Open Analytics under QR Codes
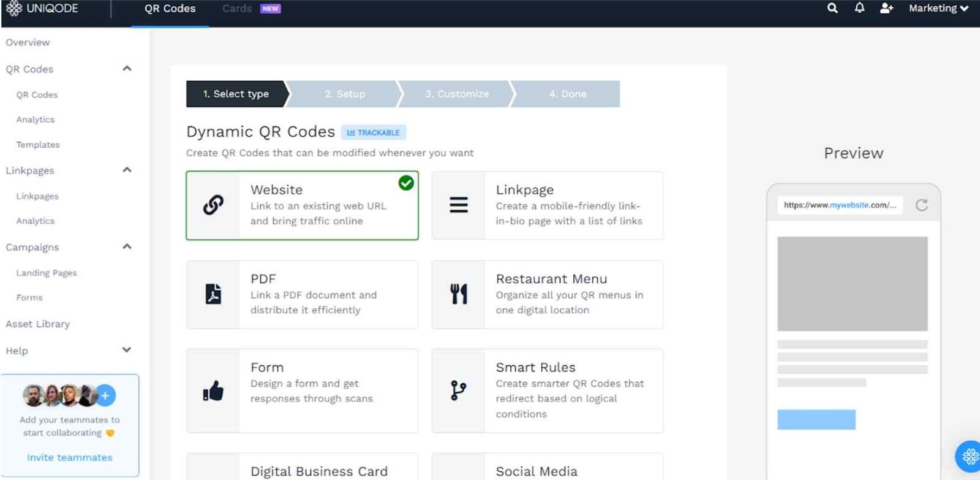The height and width of the screenshot is (480, 980). pos(36,120)
